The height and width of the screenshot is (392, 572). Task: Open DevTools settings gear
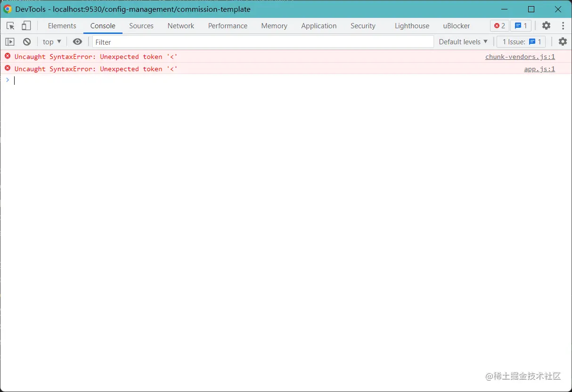click(x=546, y=25)
